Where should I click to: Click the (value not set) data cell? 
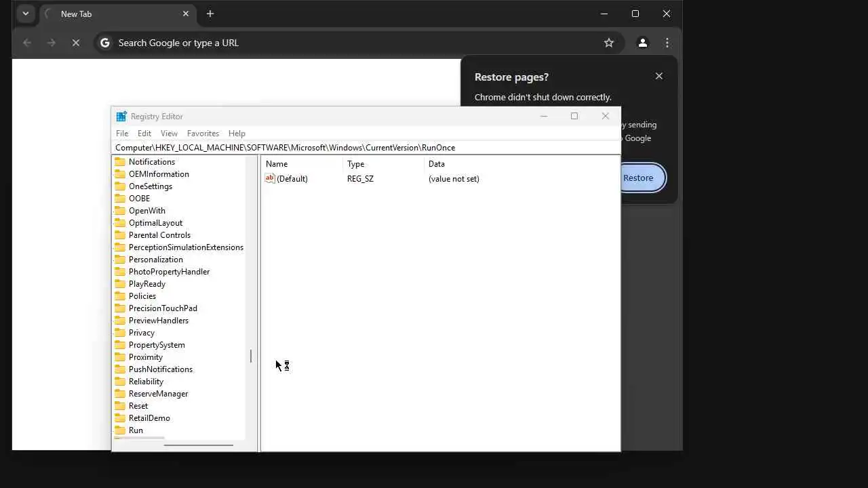coord(454,179)
